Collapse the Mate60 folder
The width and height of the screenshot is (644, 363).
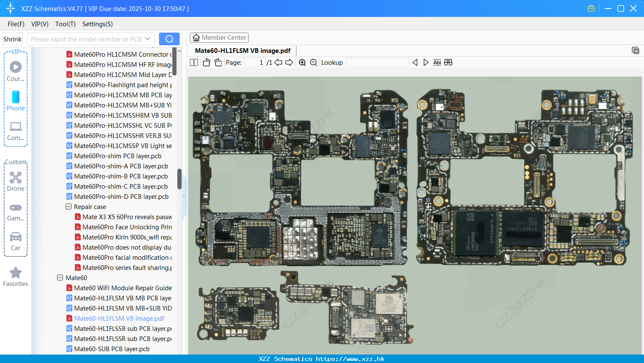tap(60, 278)
